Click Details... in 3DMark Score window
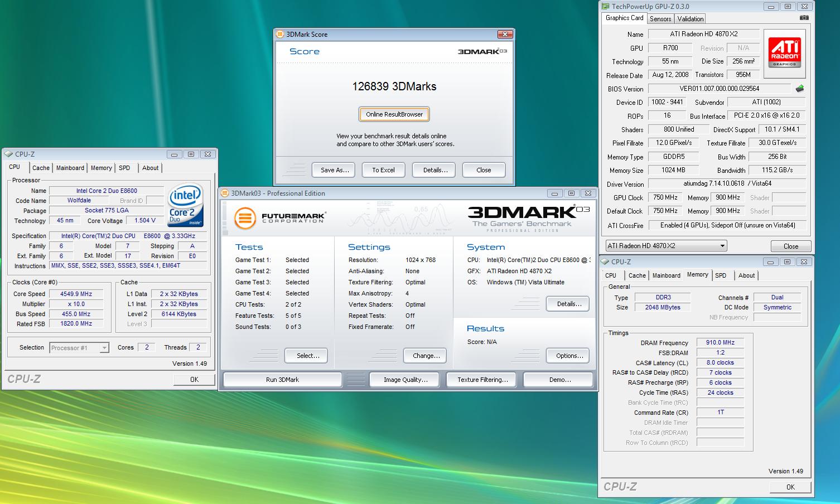 (435, 170)
